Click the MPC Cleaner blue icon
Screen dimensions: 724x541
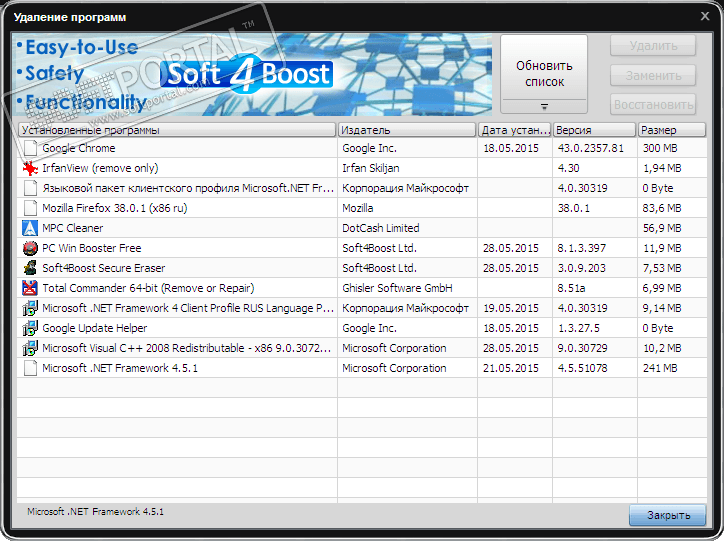pos(30,228)
